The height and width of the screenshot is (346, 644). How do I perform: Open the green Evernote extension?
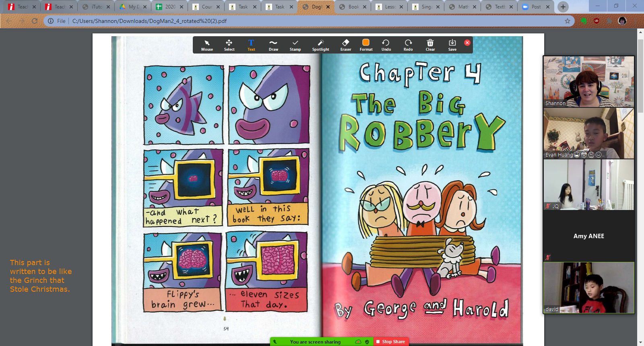click(584, 21)
